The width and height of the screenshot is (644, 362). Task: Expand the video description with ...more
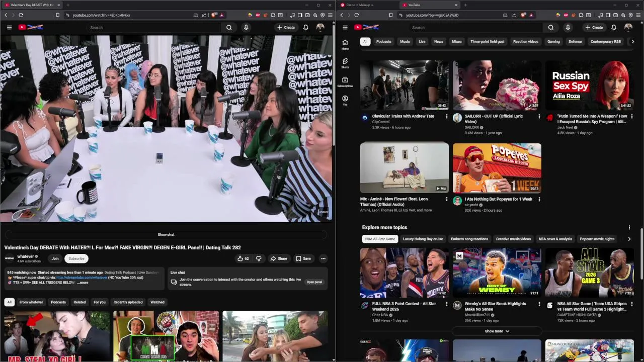83,283
